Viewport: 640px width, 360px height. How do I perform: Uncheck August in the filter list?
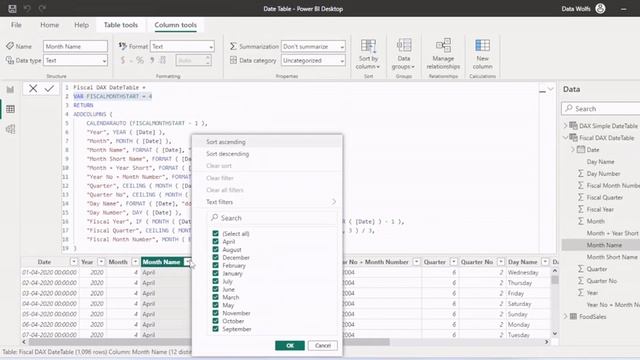216,249
